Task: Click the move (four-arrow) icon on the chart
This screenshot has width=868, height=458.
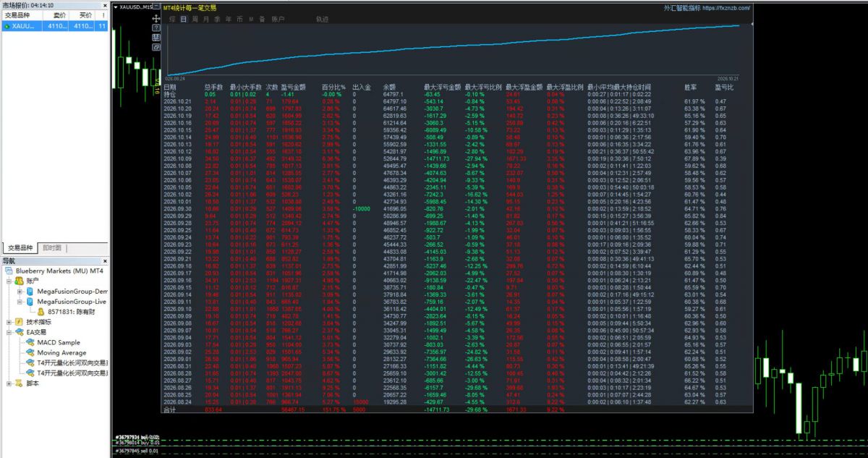Action: 156,18
